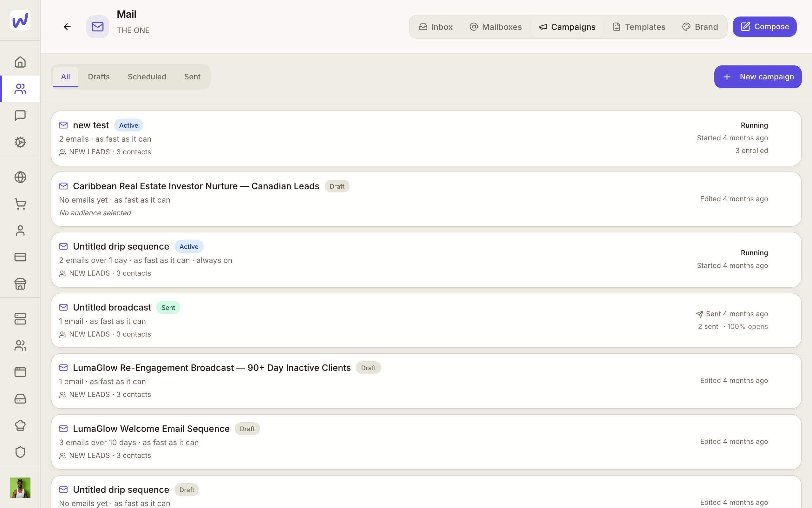The image size is (812, 508).
Task: Open the chef hat sidebar icon
Action: pos(20,425)
